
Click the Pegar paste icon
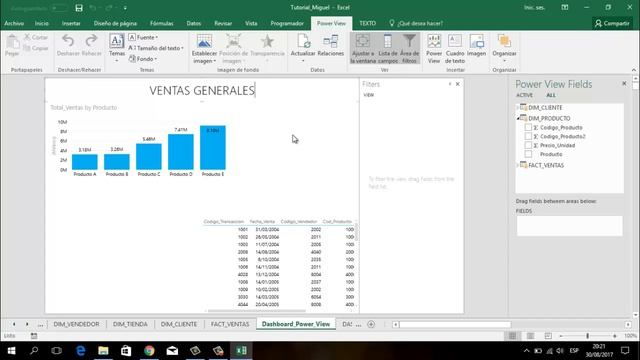point(12,45)
